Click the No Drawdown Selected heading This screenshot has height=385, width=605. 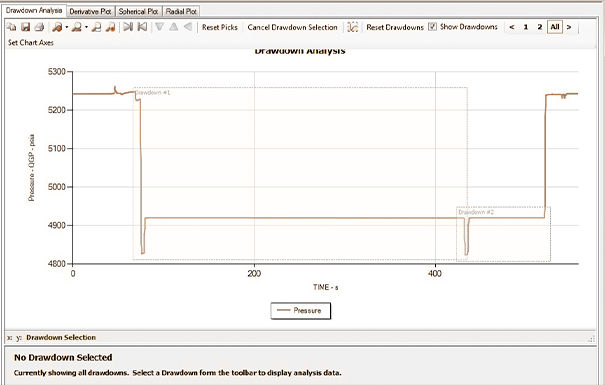(x=63, y=358)
